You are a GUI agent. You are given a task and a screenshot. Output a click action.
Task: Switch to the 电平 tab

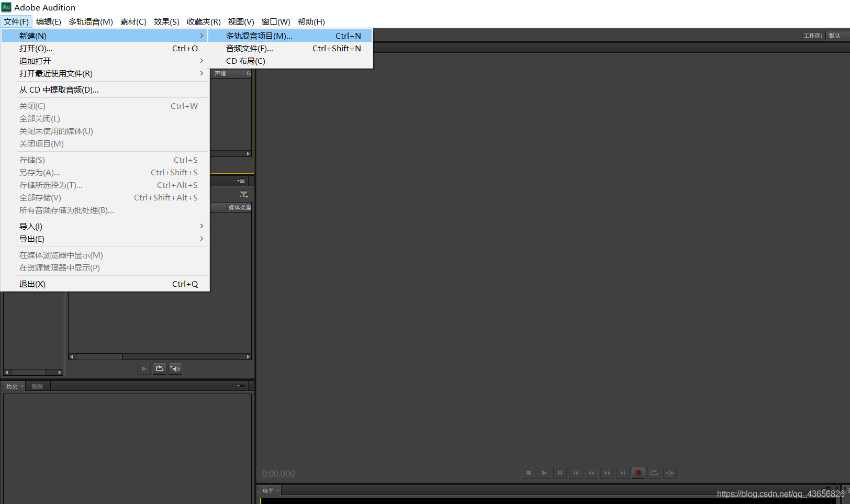click(268, 490)
